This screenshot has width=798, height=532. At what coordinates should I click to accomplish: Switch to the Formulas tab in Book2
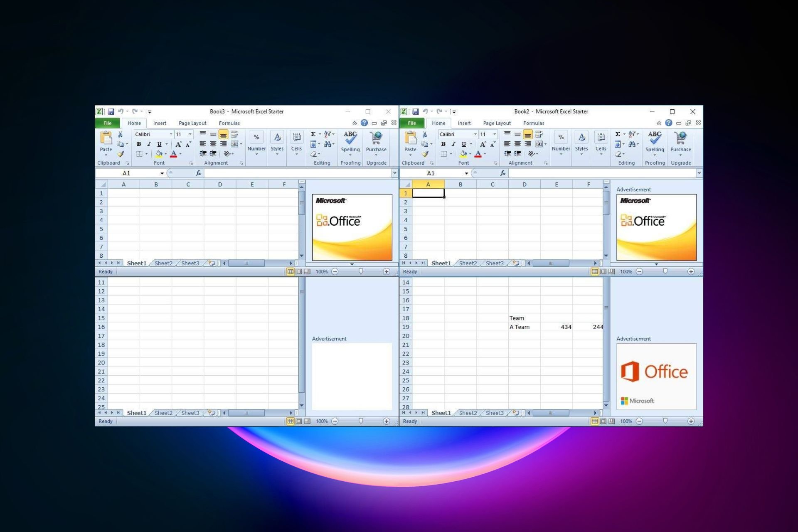pyautogui.click(x=534, y=123)
